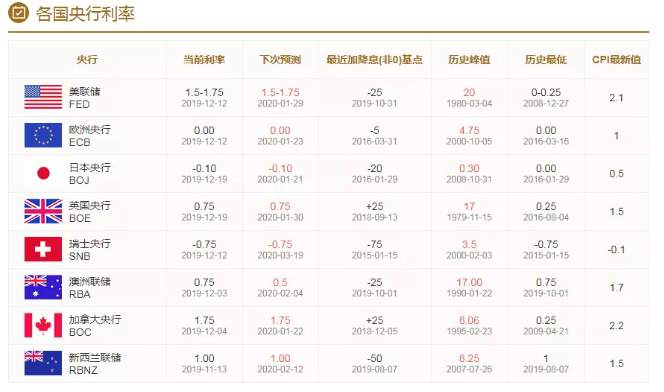Click the 最近加降息(非0)基点 column header

coord(374,59)
